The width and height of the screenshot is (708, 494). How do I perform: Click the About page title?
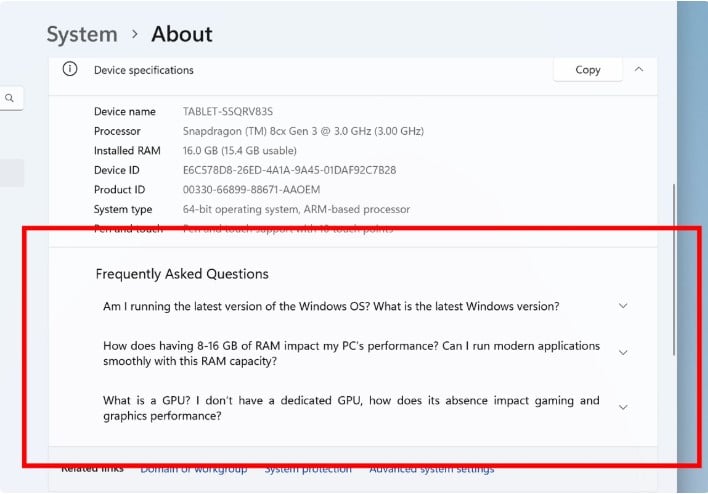point(182,34)
